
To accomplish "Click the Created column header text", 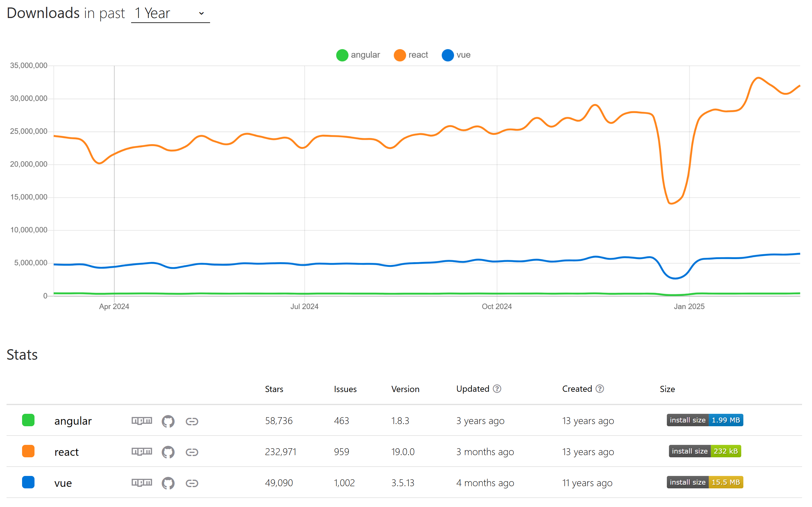I will pyautogui.click(x=577, y=389).
